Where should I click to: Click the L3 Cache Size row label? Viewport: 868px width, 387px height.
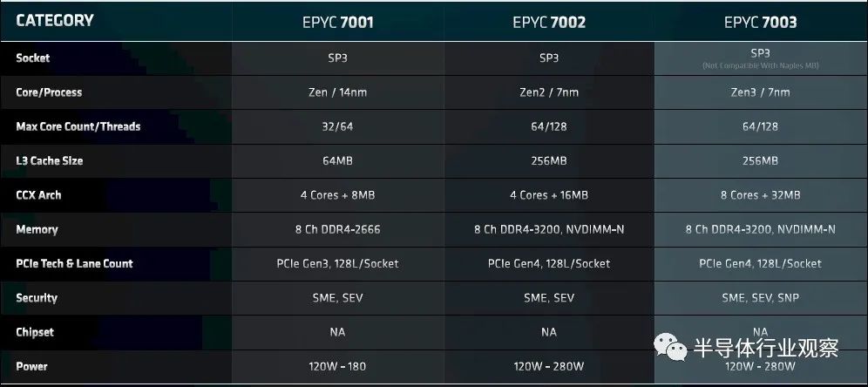[50, 160]
